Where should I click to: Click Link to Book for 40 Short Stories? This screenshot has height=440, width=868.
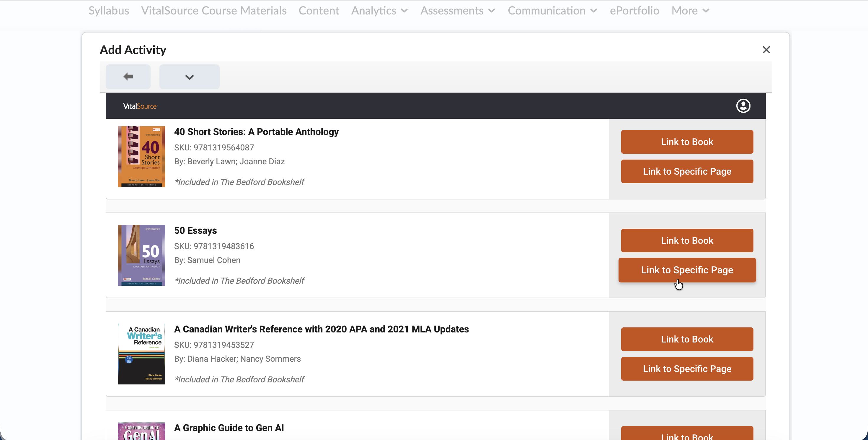(687, 142)
